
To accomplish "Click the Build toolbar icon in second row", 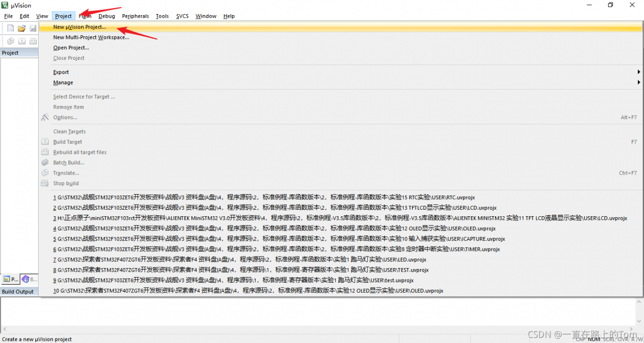I will click(x=22, y=41).
